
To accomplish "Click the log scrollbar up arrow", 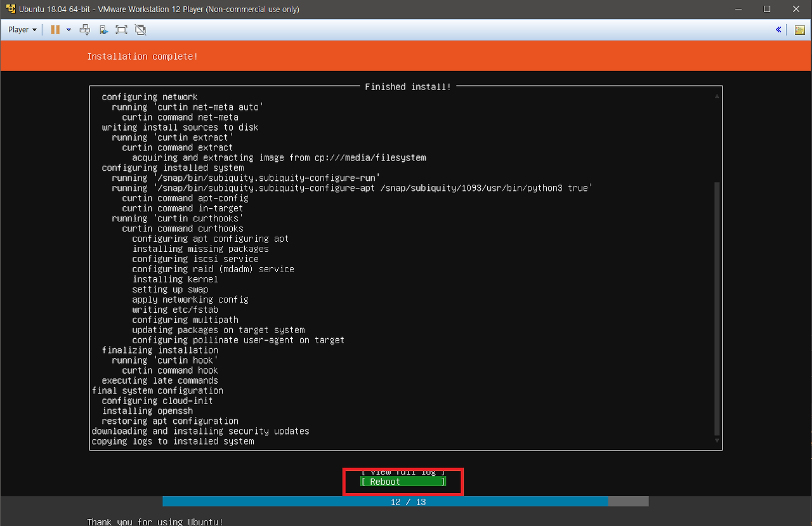I will point(717,96).
